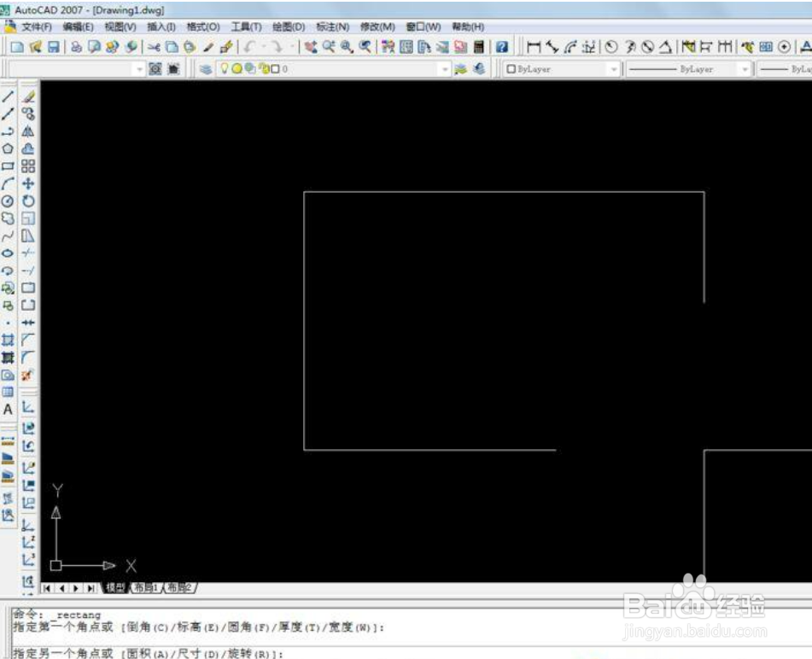812x659 pixels.
Task: Activate the Zoom Realtime tool
Action: [329, 47]
